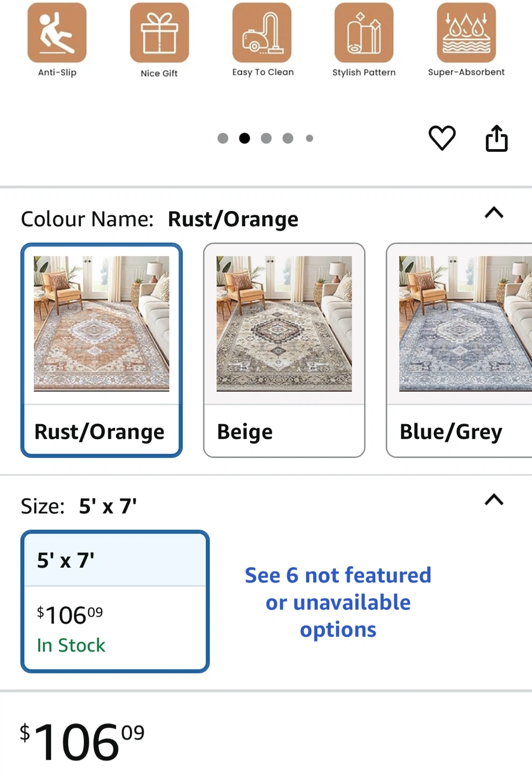Tap the Super-Absorbent icon

coord(466,33)
